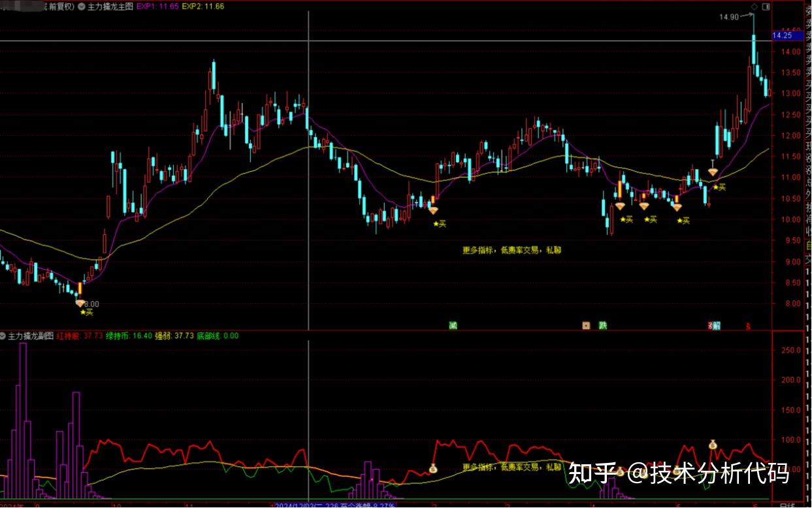812x508 pixels.
Task: Click the money bag icon near sub-chart center
Action: coord(432,468)
